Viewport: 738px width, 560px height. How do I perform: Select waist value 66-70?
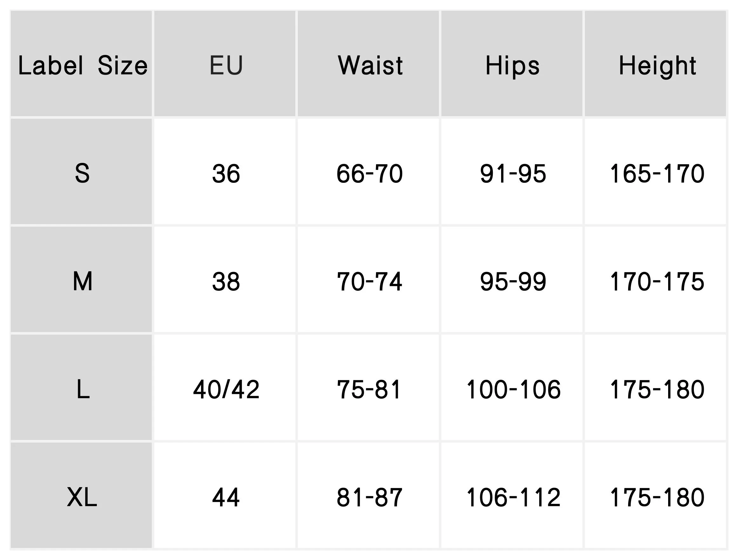tap(369, 173)
